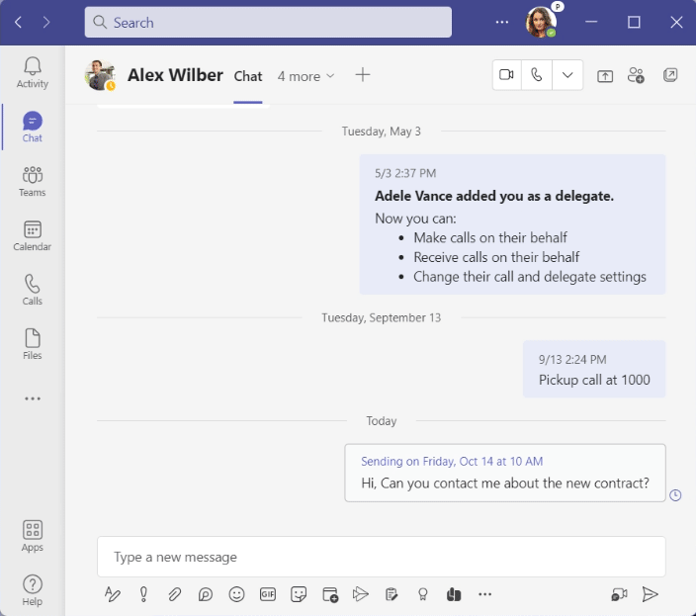Click the '9/13 2:24 PM' timestamp
This screenshot has height=616, width=696.
[x=572, y=360]
